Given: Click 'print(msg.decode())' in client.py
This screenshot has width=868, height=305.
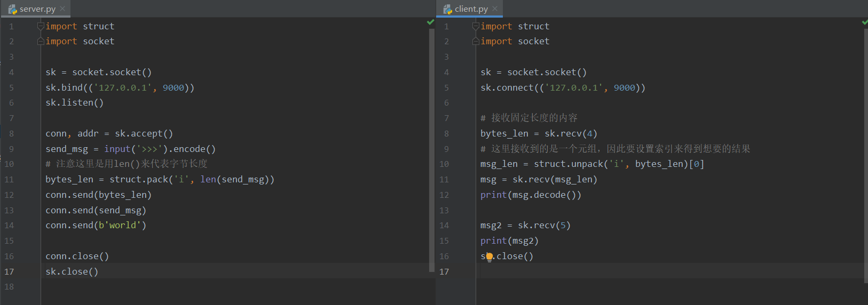Looking at the screenshot, I should coord(531,195).
